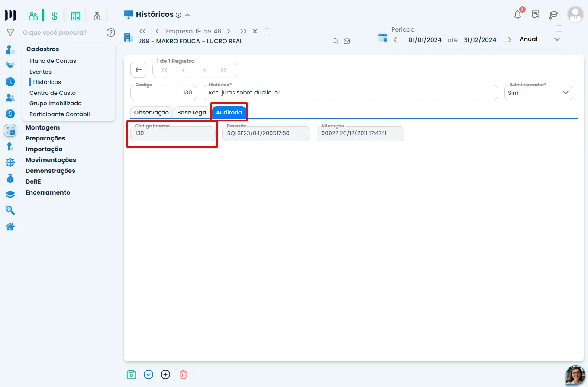
Task: Search companies with magnifier icon
Action: click(336, 41)
